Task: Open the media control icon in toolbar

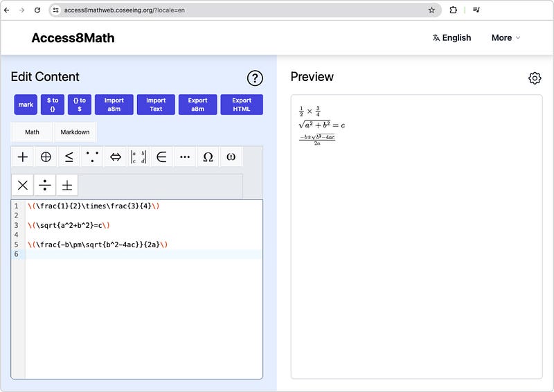Action: pos(476,10)
